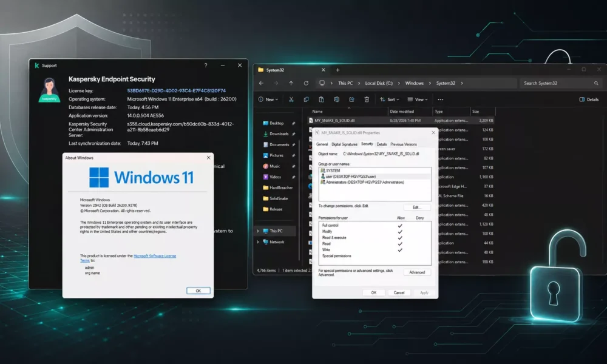Click Up arrow in File Explorer
The image size is (607, 364).
[291, 83]
